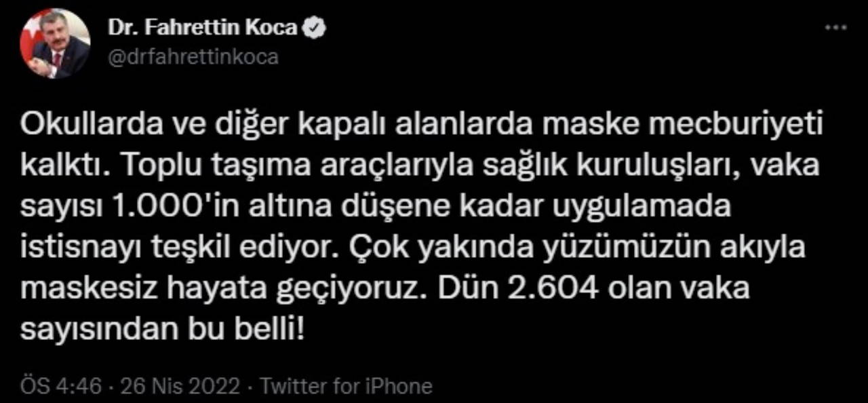Viewport: 868px width, 403px height.
Task: Click the ÖS 4:46 tweet timestamp
Action: pos(61,387)
